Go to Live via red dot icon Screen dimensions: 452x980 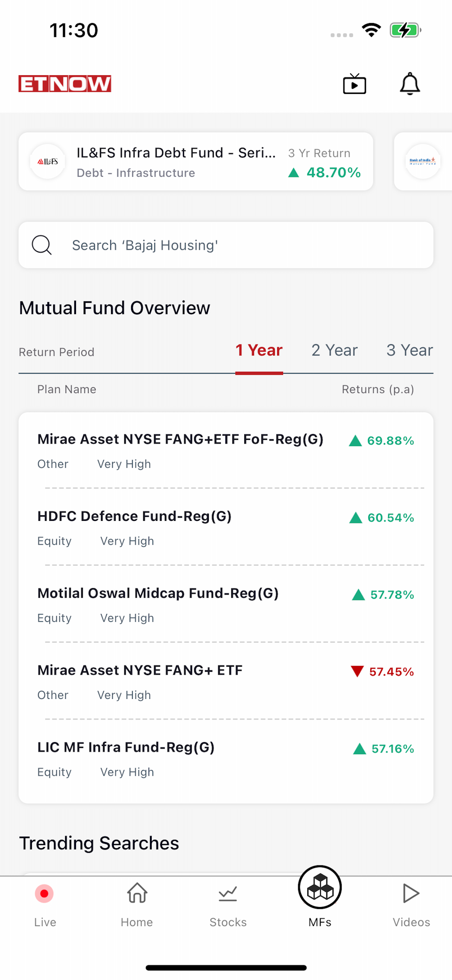pyautogui.click(x=44, y=893)
